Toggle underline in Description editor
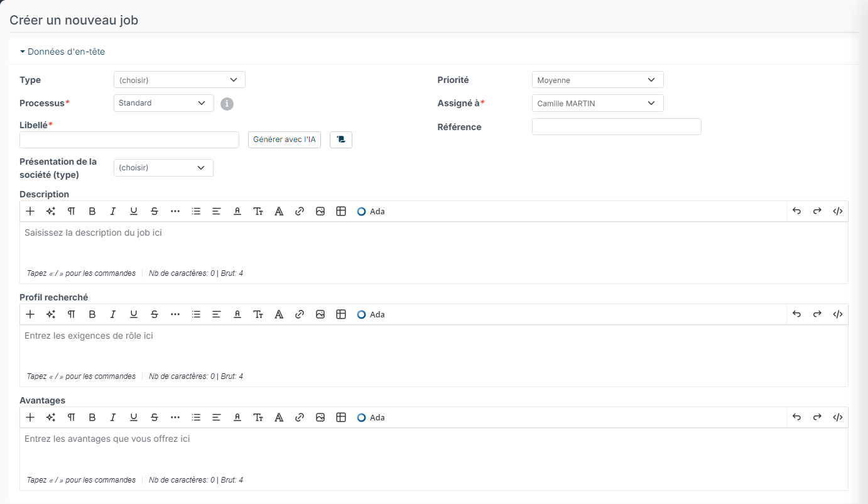868x504 pixels. [x=134, y=211]
